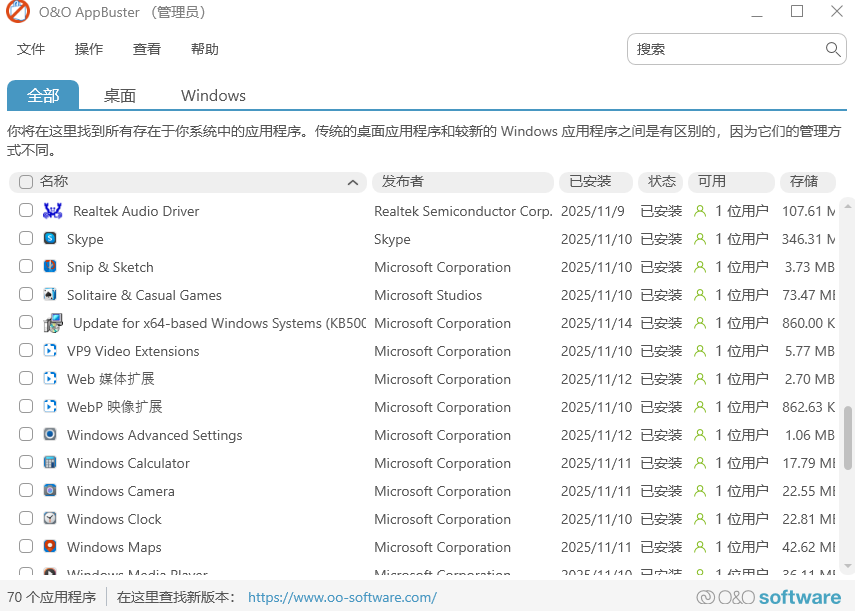
Task: Click the Windows Clock app icon
Action: (50, 519)
